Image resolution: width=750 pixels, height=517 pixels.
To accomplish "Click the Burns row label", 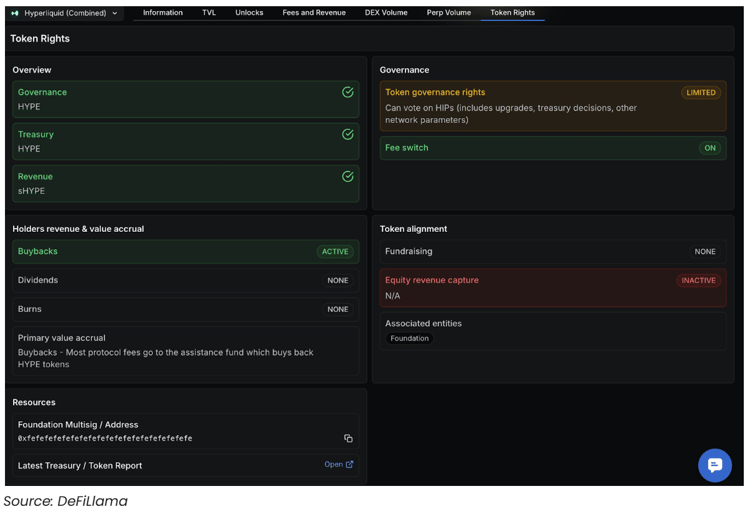I will click(30, 309).
